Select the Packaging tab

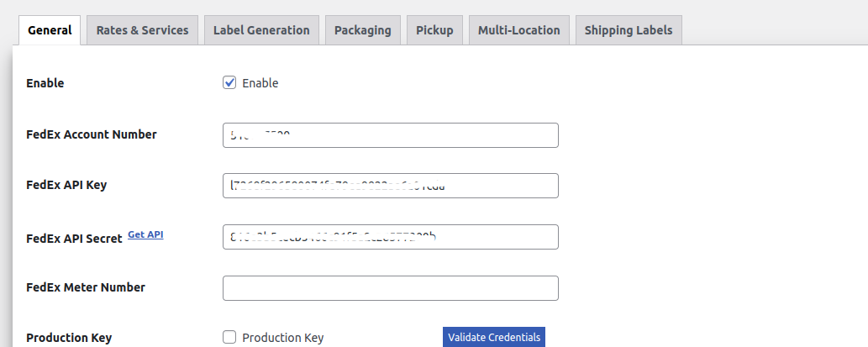[x=362, y=30]
